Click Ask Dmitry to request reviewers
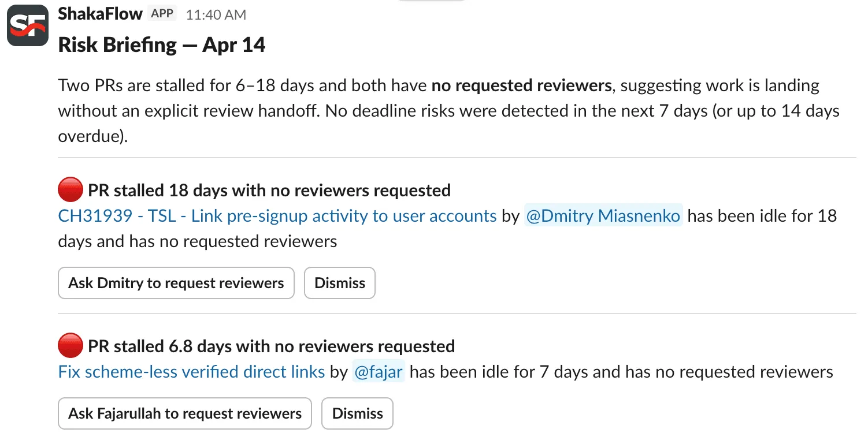 176,283
